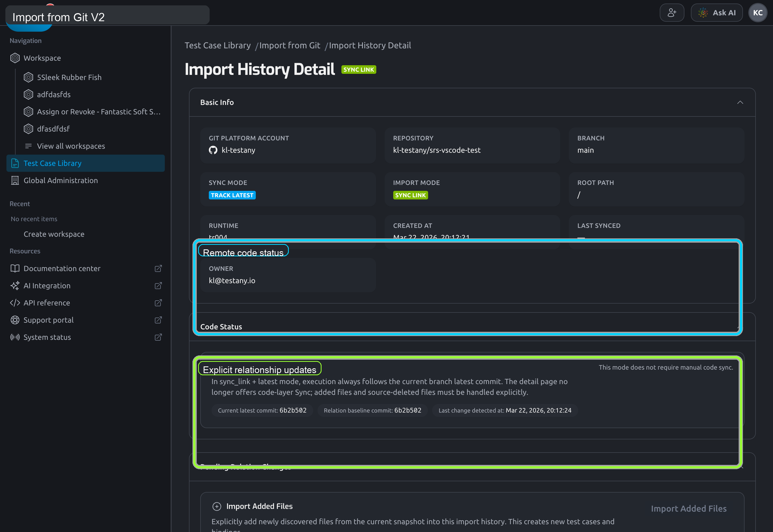The image size is (773, 532).
Task: Click the AI Integration sparkle icon
Action: pos(15,286)
